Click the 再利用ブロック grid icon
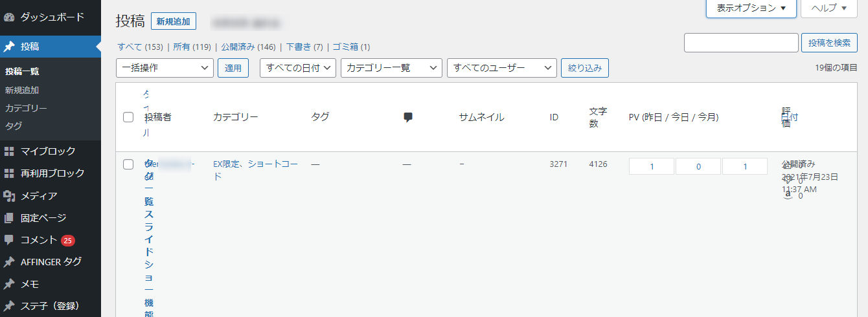Image resolution: width=868 pixels, height=317 pixels. 9,173
